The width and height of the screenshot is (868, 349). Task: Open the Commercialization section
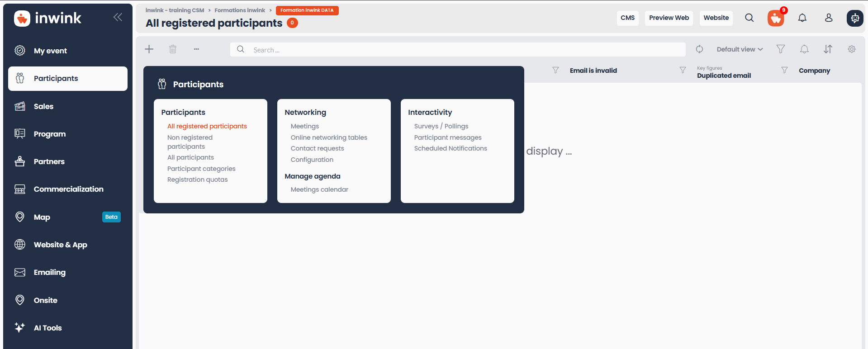68,189
